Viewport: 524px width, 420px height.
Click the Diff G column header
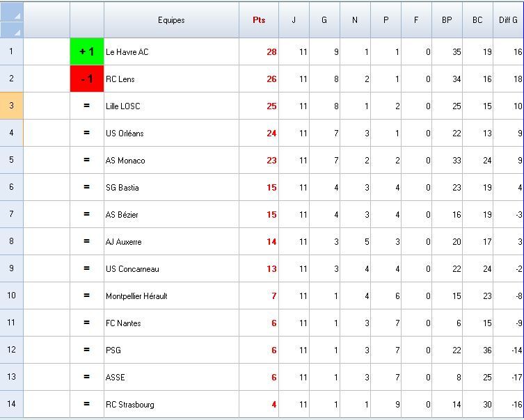point(508,20)
